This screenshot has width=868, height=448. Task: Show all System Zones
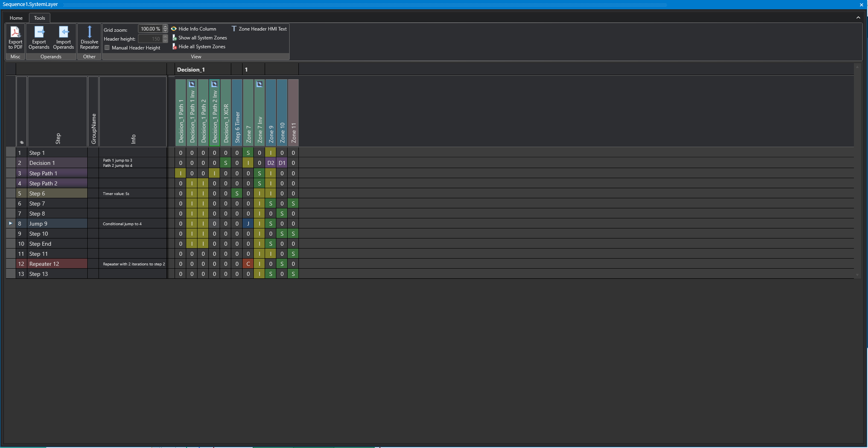coord(199,38)
